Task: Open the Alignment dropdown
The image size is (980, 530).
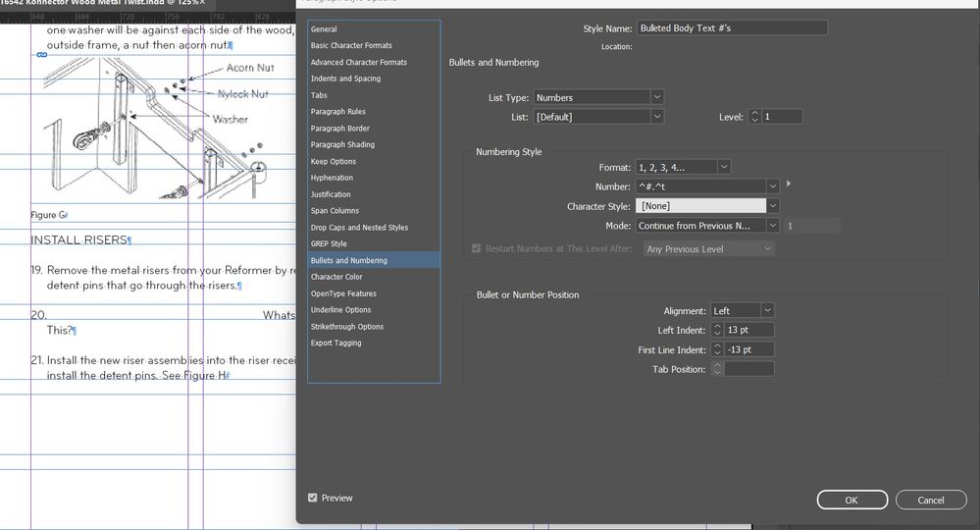Action: point(742,310)
